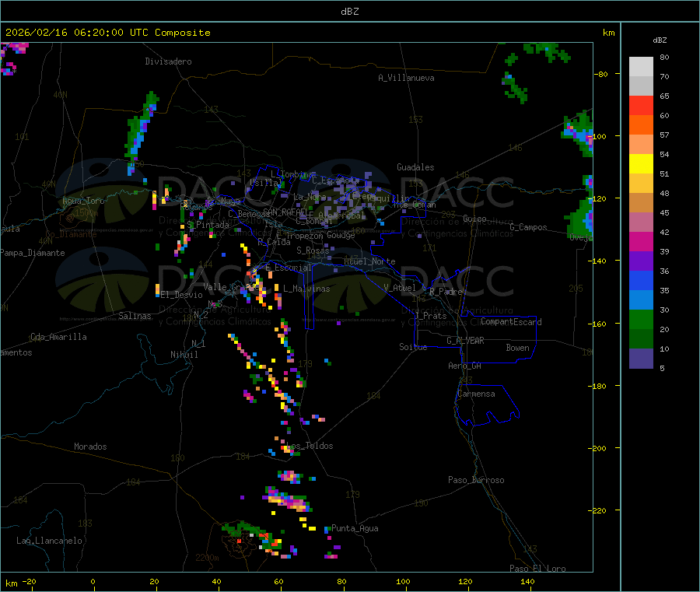Click the red 60-65 dBZ legend swatch
This screenshot has width=700, height=592.
click(x=641, y=105)
